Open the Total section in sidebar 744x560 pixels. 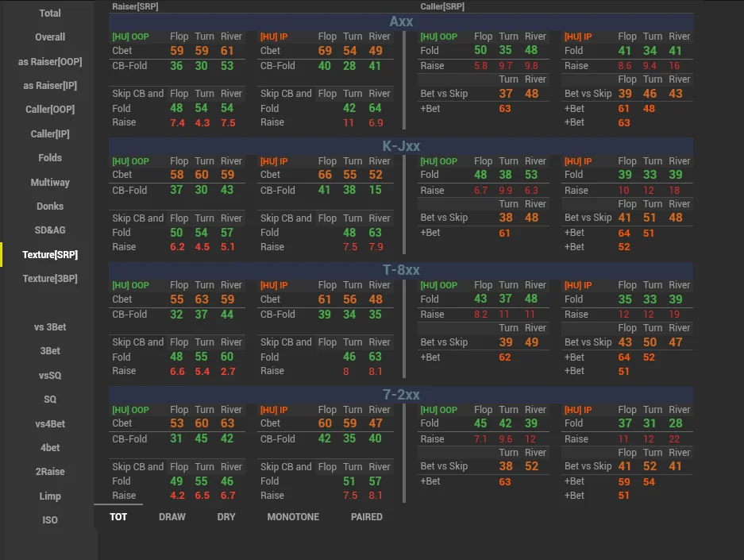pos(50,14)
